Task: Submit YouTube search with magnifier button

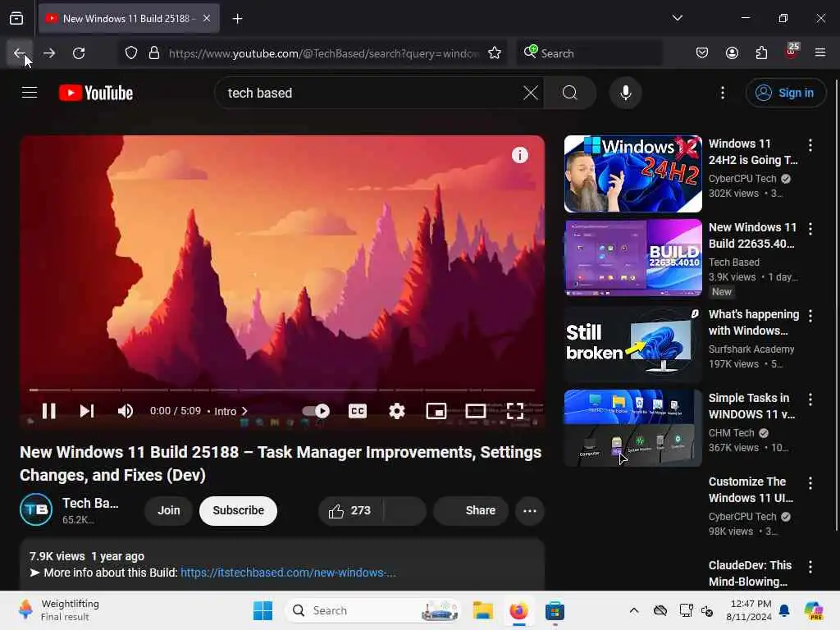Action: pos(570,94)
